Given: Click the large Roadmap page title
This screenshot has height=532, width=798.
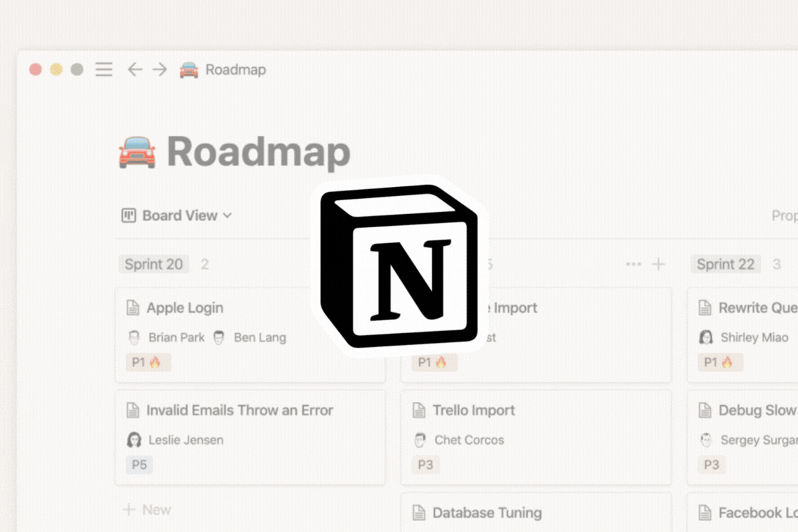Looking at the screenshot, I should pos(258,152).
